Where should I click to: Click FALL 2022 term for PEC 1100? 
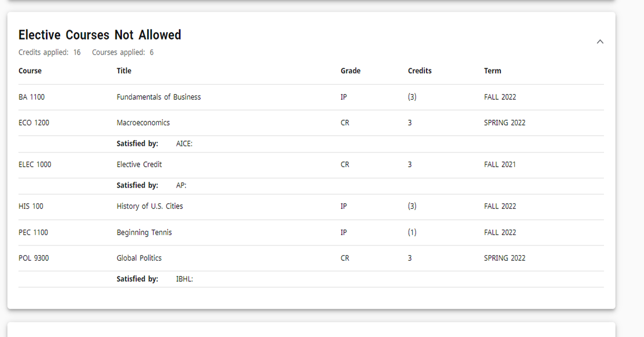[500, 232]
